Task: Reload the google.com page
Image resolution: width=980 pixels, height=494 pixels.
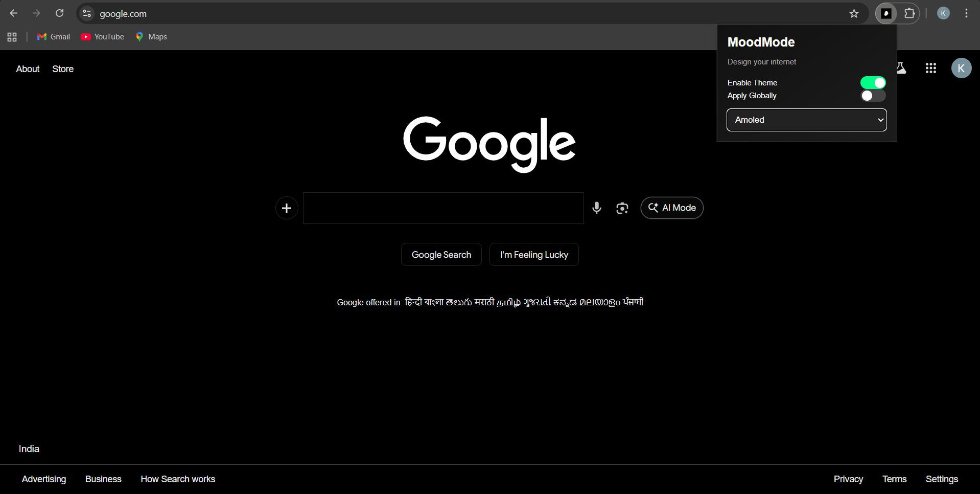Action: [60, 13]
